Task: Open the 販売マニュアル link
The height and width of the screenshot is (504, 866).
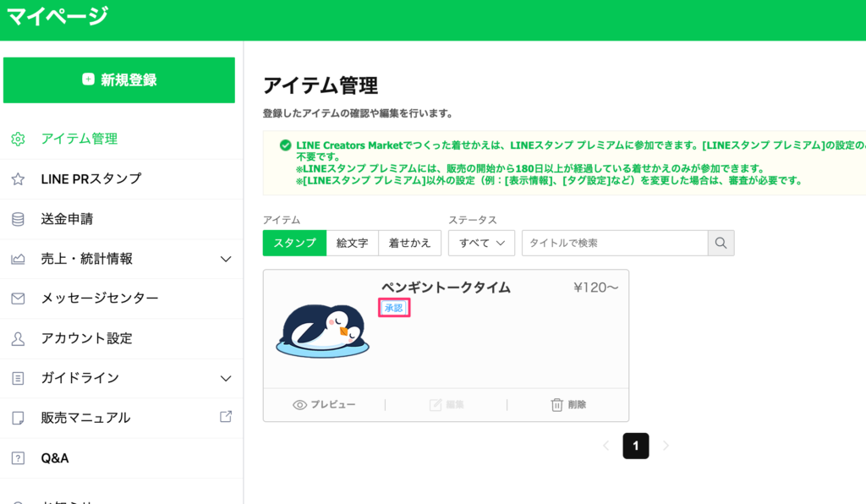Action: (x=85, y=418)
